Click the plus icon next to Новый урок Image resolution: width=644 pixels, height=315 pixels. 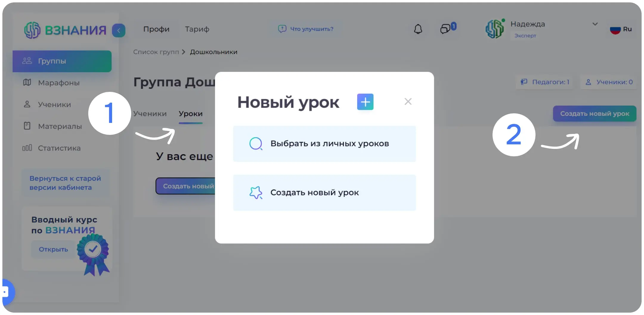[365, 102]
